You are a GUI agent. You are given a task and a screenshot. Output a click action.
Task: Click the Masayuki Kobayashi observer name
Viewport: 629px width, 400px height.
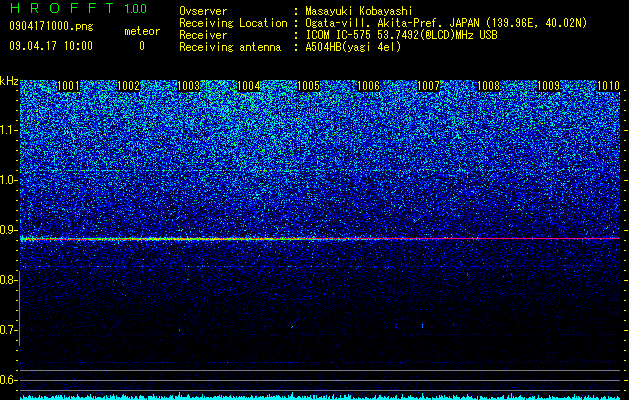click(359, 11)
